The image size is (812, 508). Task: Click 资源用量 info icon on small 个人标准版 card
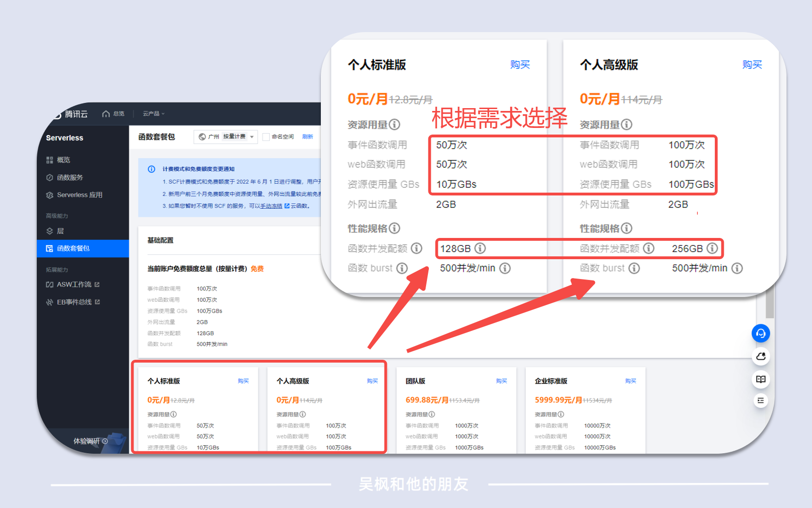click(174, 415)
